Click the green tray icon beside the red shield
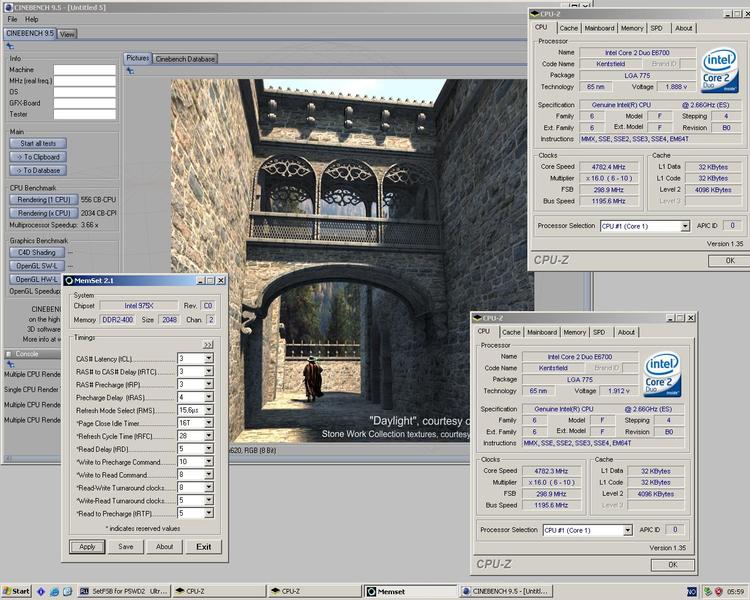The width and height of the screenshot is (750, 600). (x=708, y=592)
